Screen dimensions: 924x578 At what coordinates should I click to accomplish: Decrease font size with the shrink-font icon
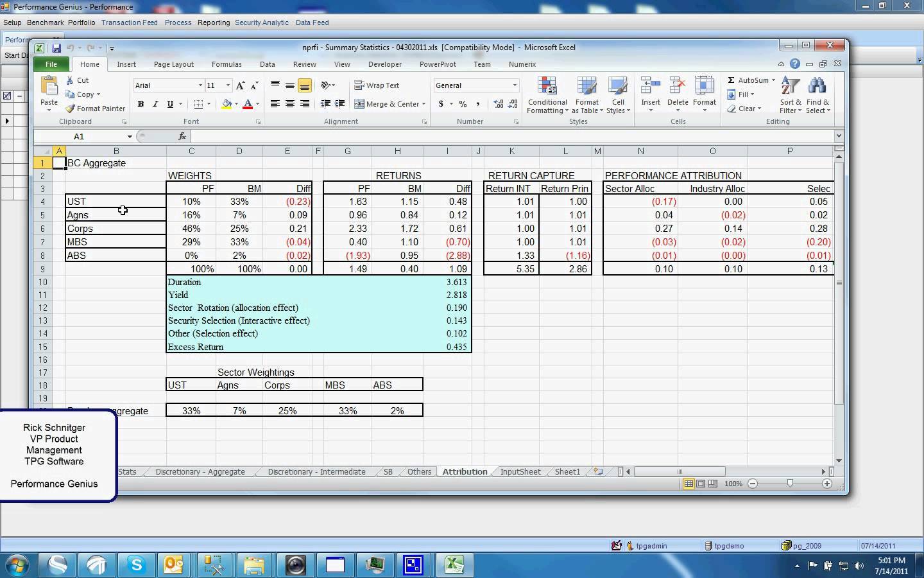point(254,85)
